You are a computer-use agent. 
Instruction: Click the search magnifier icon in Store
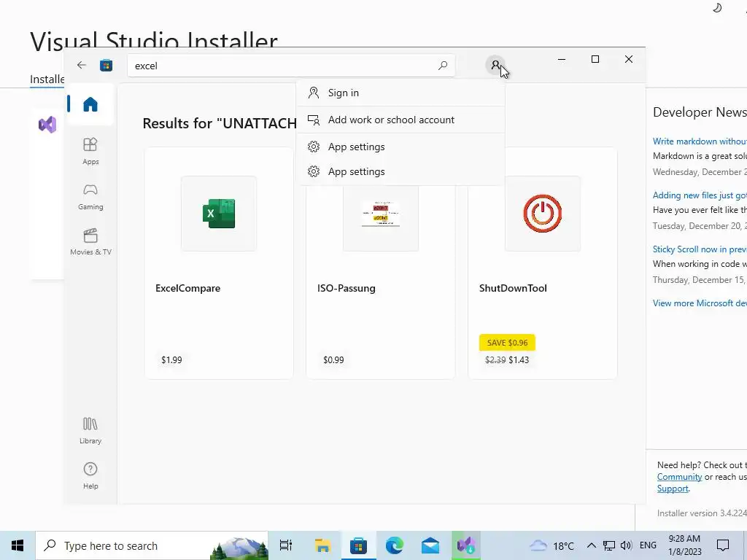point(443,65)
